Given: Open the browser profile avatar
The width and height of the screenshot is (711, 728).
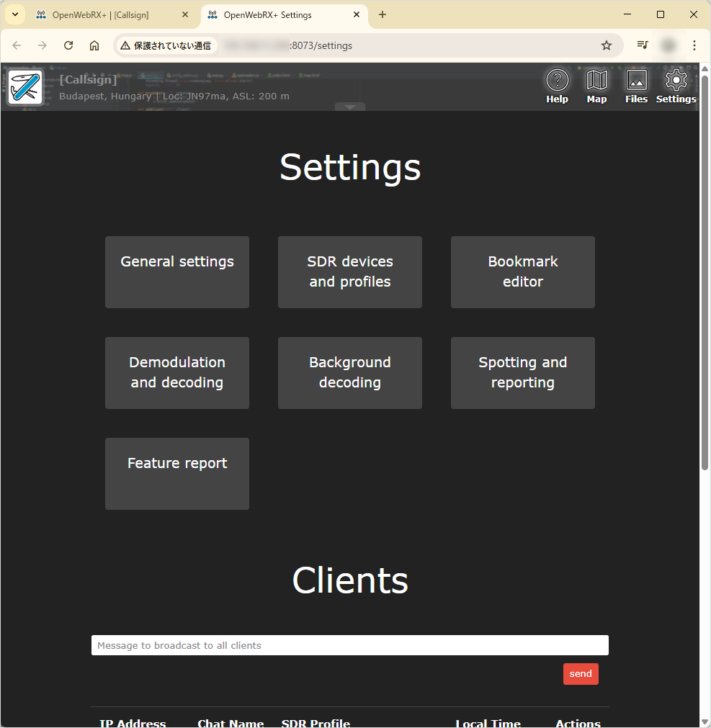Looking at the screenshot, I should [667, 45].
